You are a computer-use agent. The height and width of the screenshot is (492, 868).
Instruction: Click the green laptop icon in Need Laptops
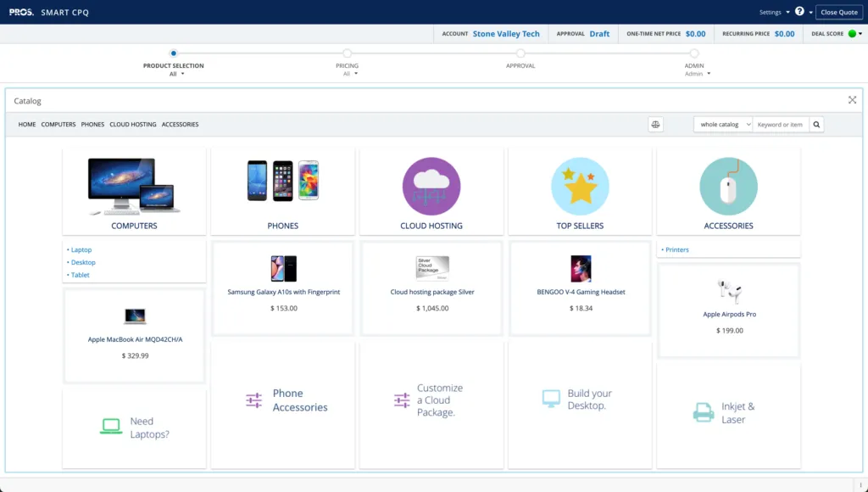(111, 426)
